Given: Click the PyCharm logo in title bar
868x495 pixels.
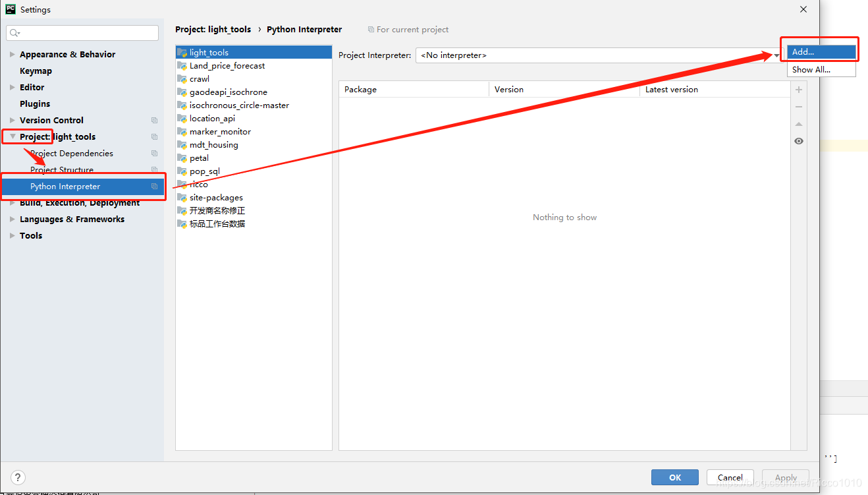Looking at the screenshot, I should [x=11, y=9].
